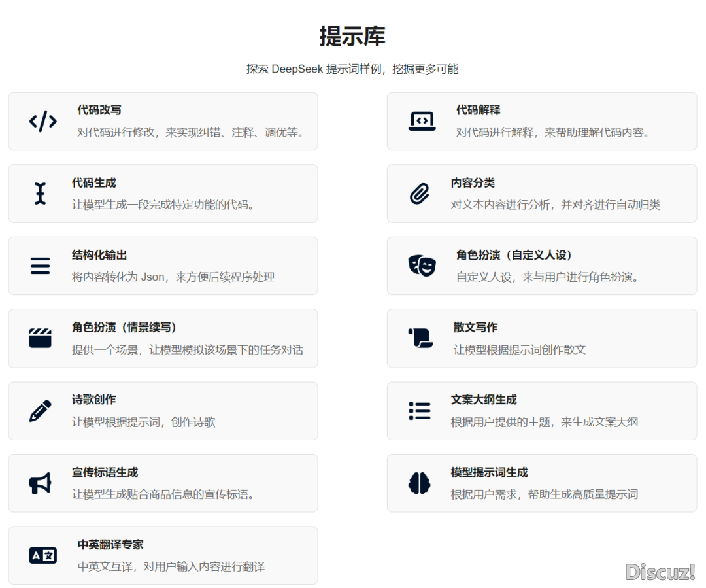Click the 让模型生成贴合商品信息的宣传标语 description
Screen dimensions: 706x588
point(163,494)
